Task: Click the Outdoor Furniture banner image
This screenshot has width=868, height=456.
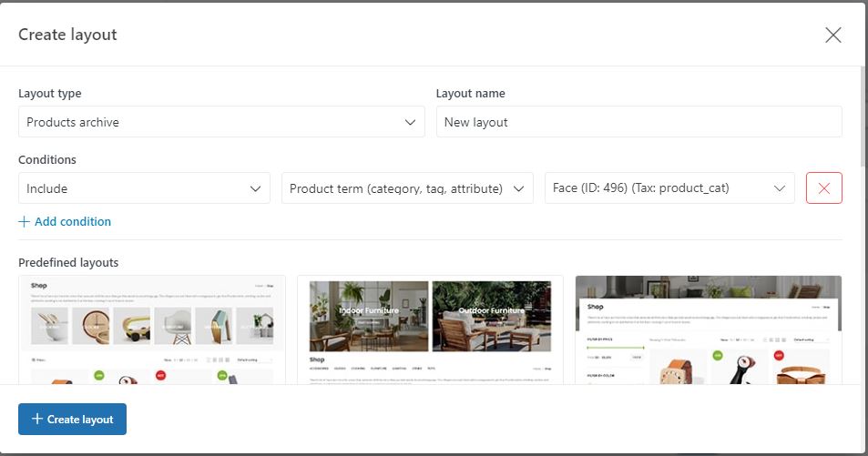Action: tap(492, 316)
